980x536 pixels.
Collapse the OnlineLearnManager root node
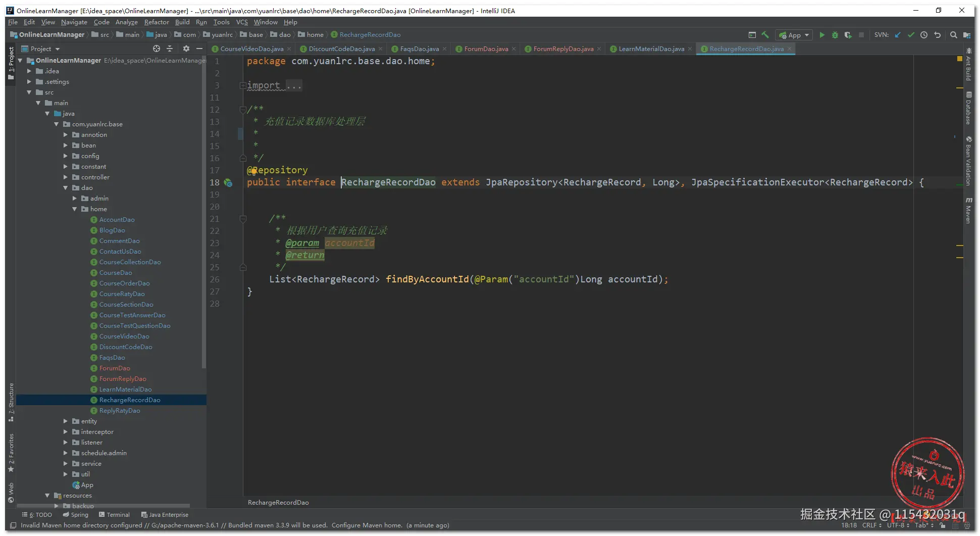21,60
